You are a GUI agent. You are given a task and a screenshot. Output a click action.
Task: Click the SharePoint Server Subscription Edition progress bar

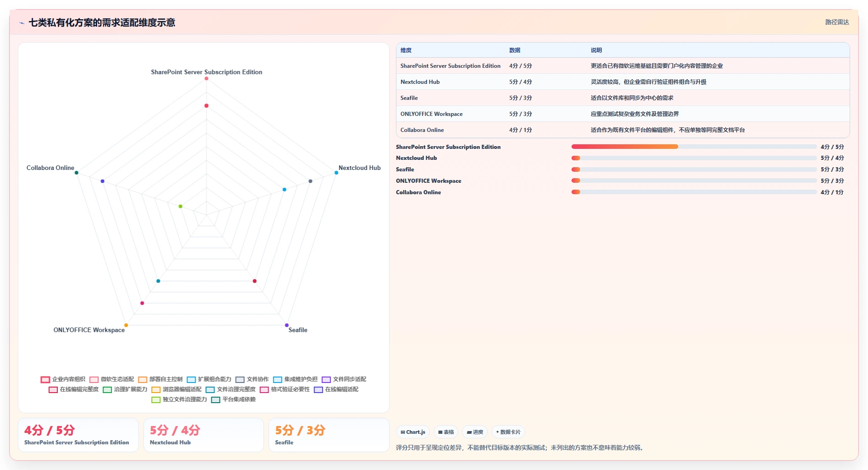(x=694, y=147)
